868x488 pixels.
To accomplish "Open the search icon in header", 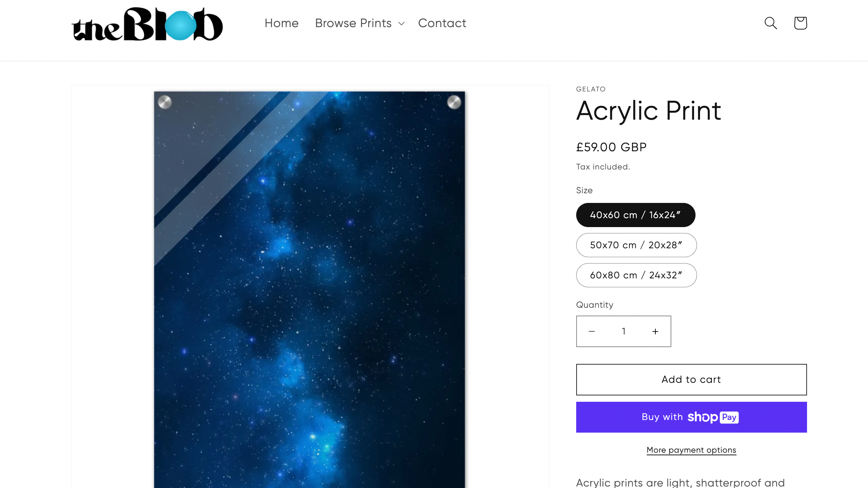I will pyautogui.click(x=771, y=23).
